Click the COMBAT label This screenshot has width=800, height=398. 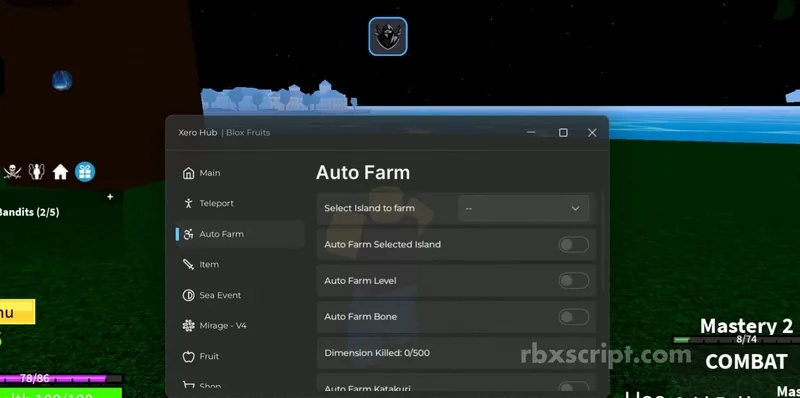746,361
